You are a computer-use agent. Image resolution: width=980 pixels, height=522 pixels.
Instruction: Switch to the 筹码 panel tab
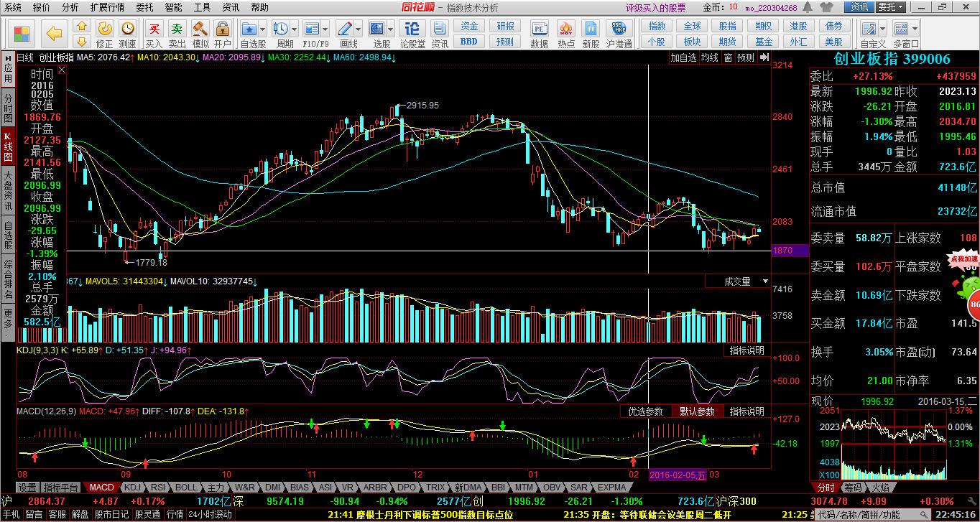853,488
